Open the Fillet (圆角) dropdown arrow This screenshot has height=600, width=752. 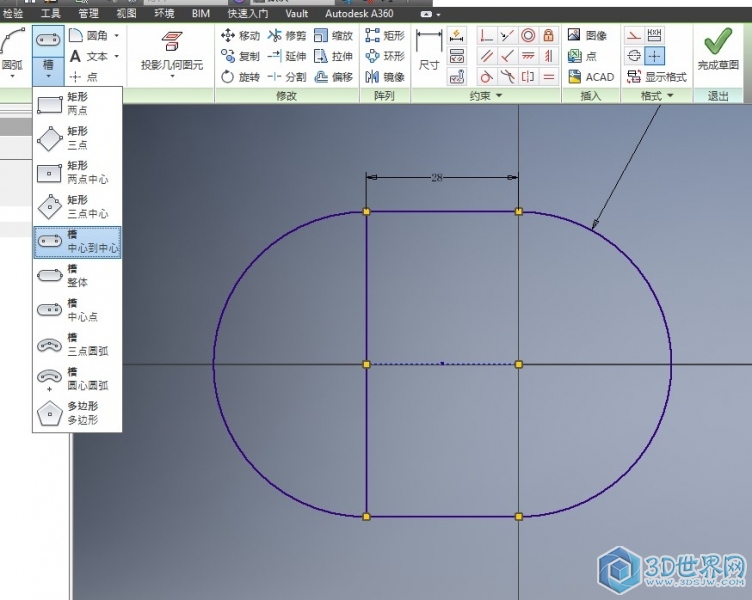[117, 35]
